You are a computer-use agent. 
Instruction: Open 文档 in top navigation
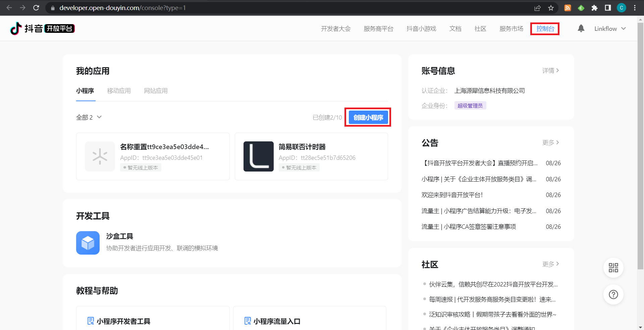(455, 29)
